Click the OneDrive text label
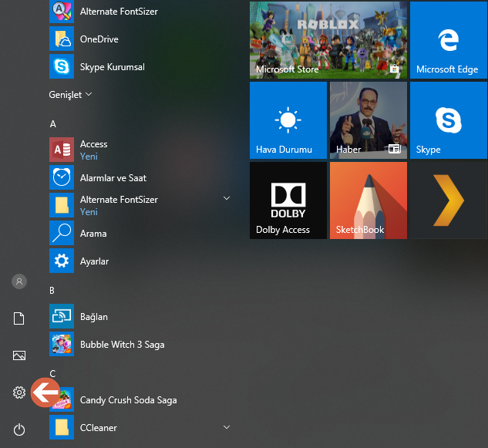This screenshot has width=488, height=448. (x=99, y=39)
